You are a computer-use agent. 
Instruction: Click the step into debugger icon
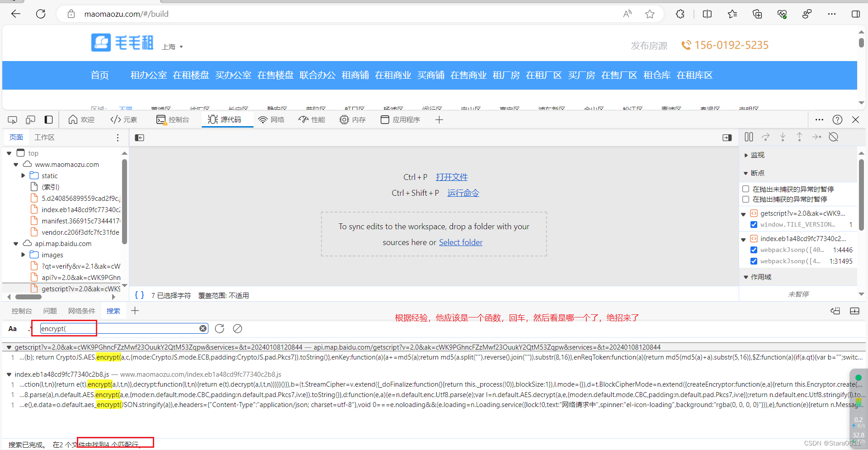coord(783,137)
